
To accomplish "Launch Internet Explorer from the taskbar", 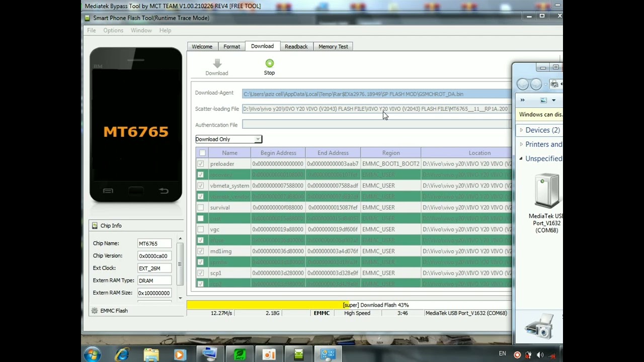I will pyautogui.click(x=122, y=354).
